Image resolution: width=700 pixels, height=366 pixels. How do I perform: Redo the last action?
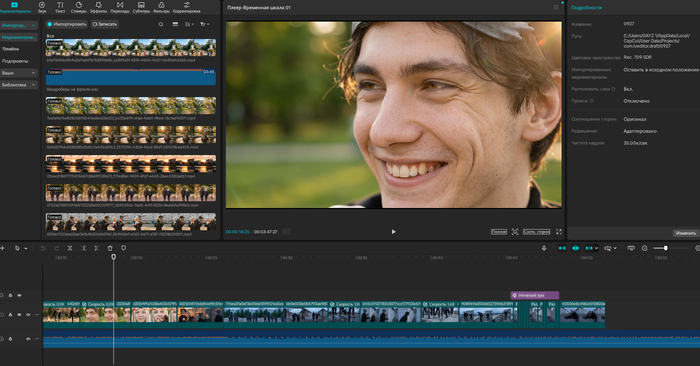point(56,248)
